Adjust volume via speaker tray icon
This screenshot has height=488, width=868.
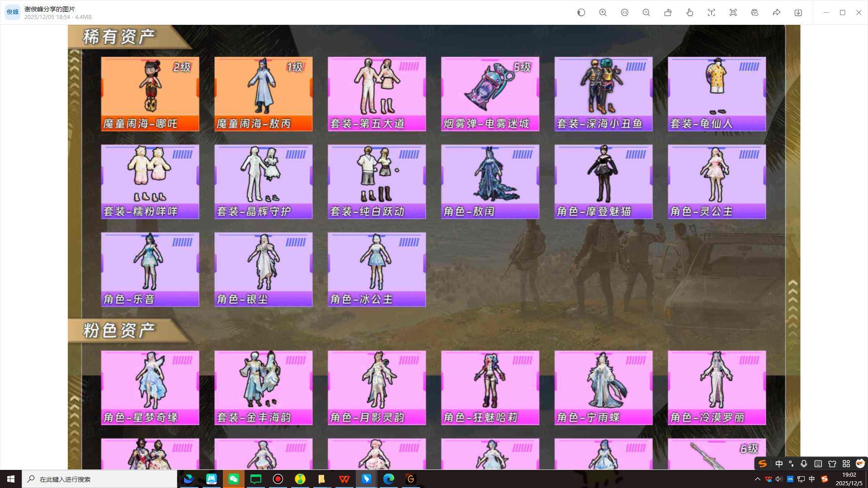778,479
